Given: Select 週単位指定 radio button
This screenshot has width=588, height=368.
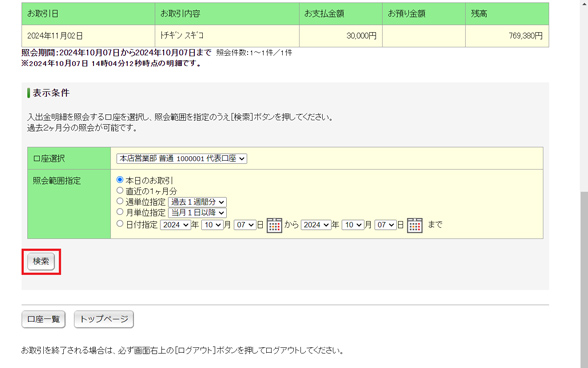Looking at the screenshot, I should (120, 201).
